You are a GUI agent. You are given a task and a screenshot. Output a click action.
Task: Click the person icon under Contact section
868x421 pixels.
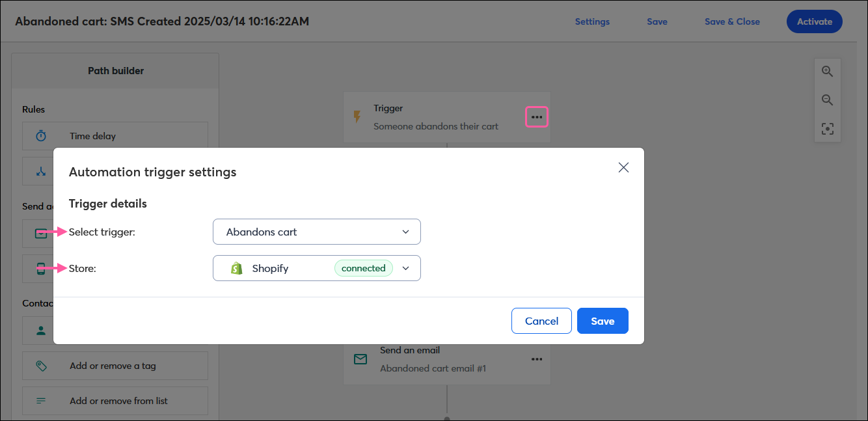41,331
